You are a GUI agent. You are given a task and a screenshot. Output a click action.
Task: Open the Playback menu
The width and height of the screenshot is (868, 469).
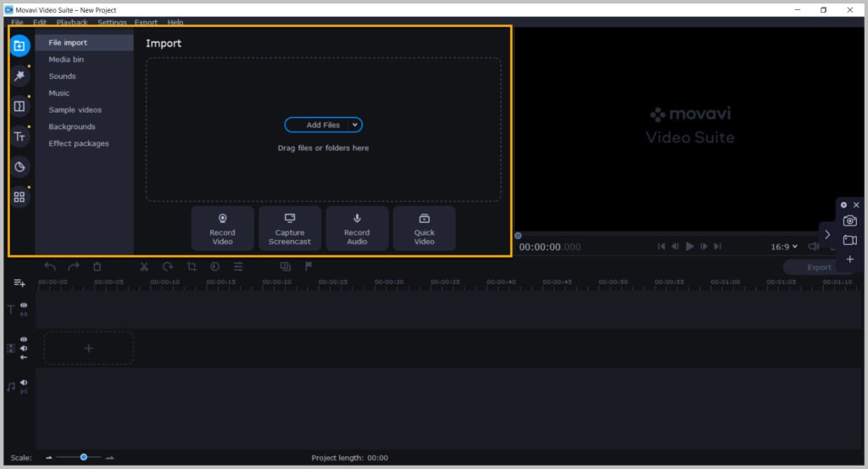pyautogui.click(x=72, y=22)
